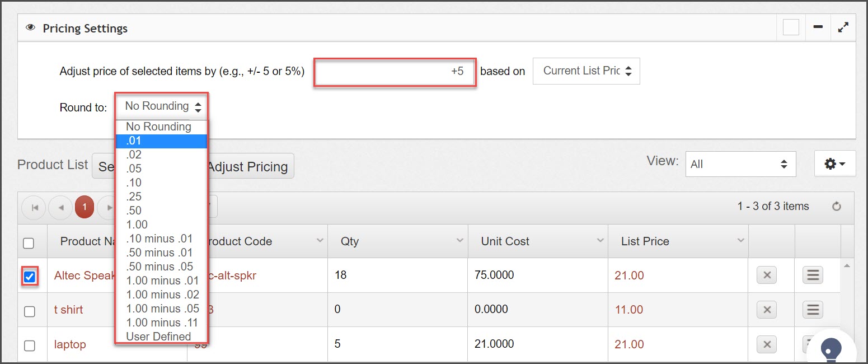Image resolution: width=868 pixels, height=364 pixels.
Task: Choose No Rounding in the list
Action: pyautogui.click(x=161, y=127)
